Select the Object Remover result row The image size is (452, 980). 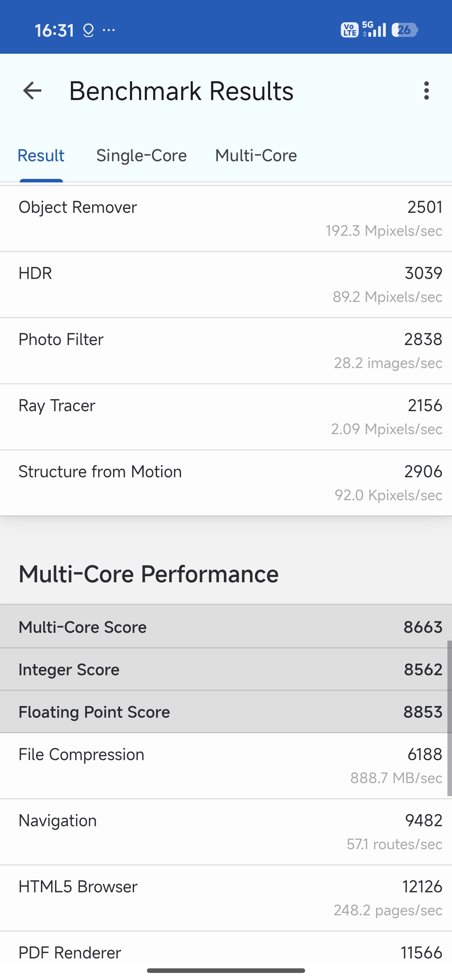point(226,218)
